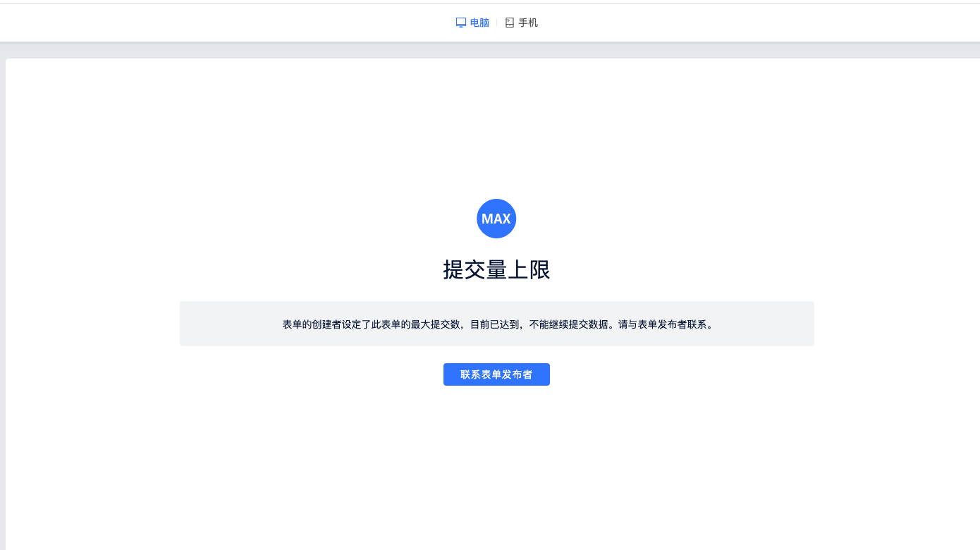Click the left gray margin beside the preview card
The image size is (980, 550).
(x=2, y=282)
